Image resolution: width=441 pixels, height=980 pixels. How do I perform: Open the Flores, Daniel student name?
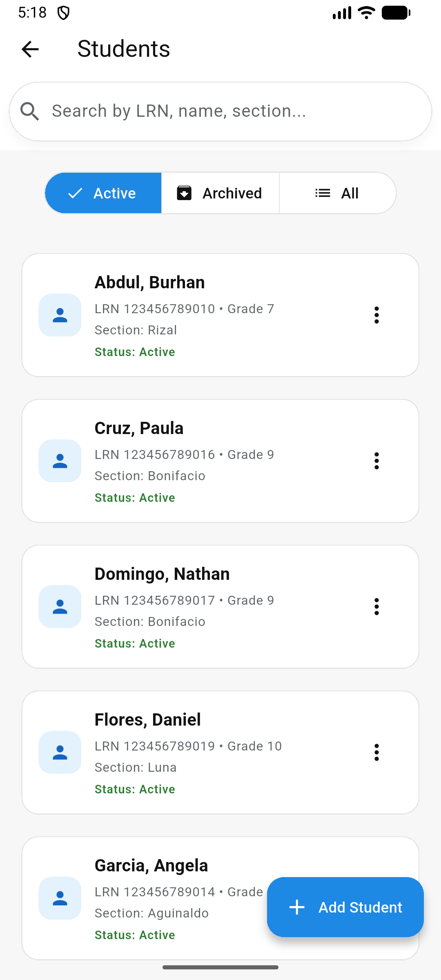(x=148, y=720)
